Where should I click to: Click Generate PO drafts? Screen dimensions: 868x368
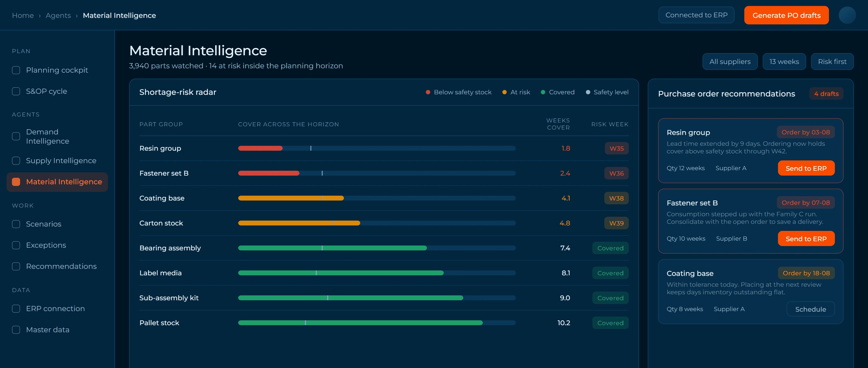pyautogui.click(x=786, y=15)
